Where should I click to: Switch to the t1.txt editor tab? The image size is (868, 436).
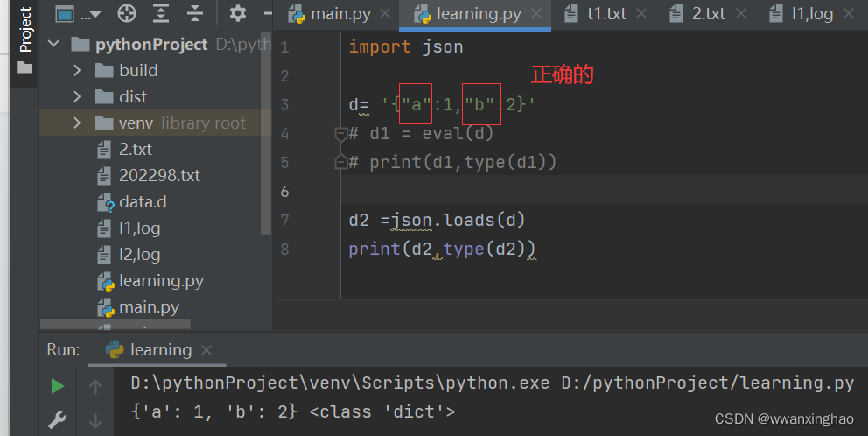click(605, 14)
